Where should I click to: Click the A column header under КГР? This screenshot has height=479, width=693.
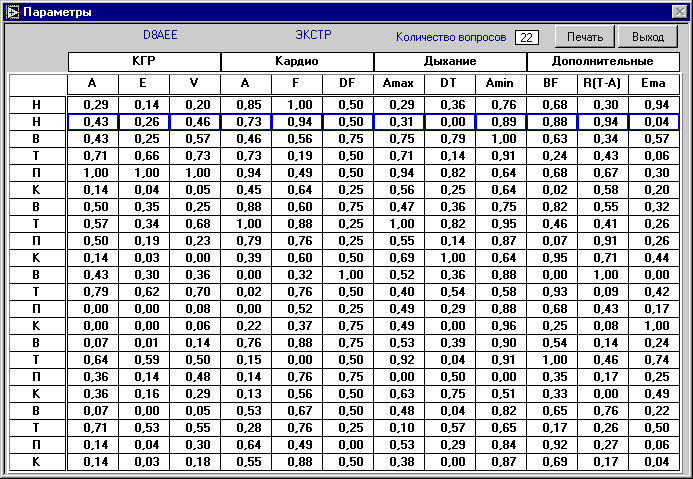click(x=93, y=84)
